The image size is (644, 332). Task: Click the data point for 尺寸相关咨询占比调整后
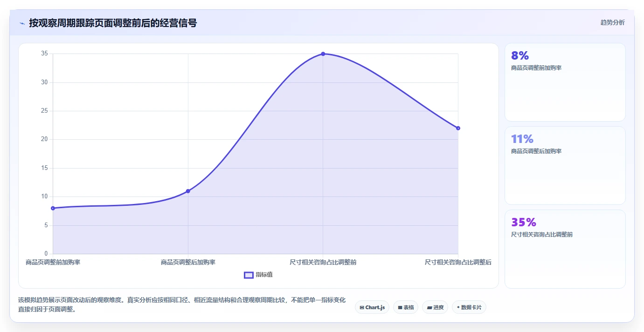(458, 128)
